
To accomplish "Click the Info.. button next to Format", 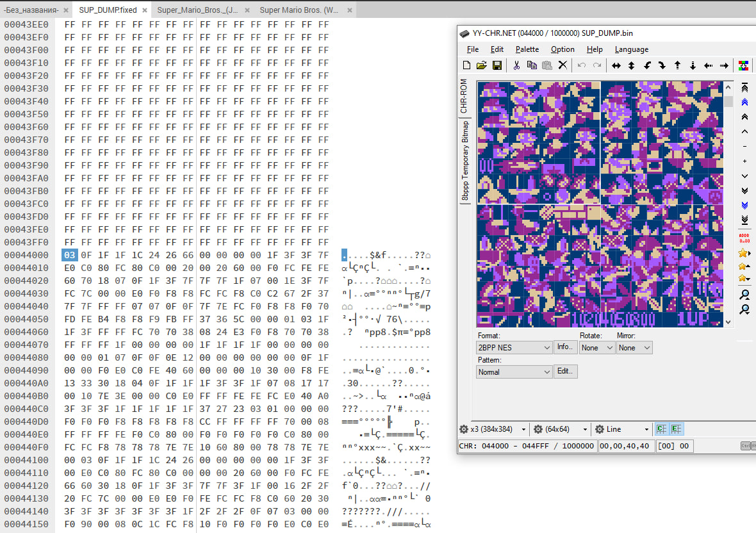I will point(564,347).
